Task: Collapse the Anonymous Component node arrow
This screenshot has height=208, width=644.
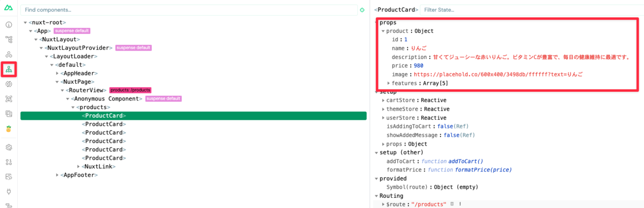Action: [68, 99]
